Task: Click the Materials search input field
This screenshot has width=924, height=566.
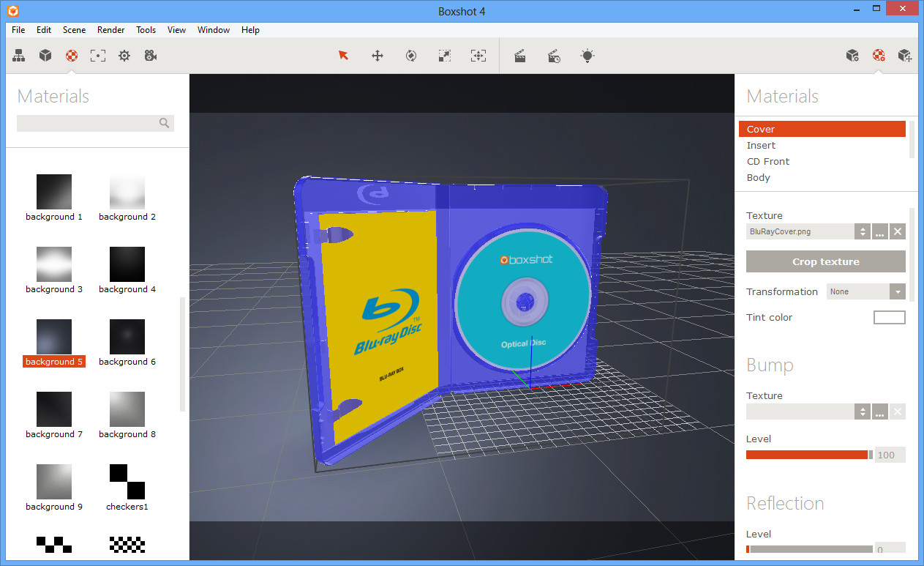Action: (x=95, y=123)
